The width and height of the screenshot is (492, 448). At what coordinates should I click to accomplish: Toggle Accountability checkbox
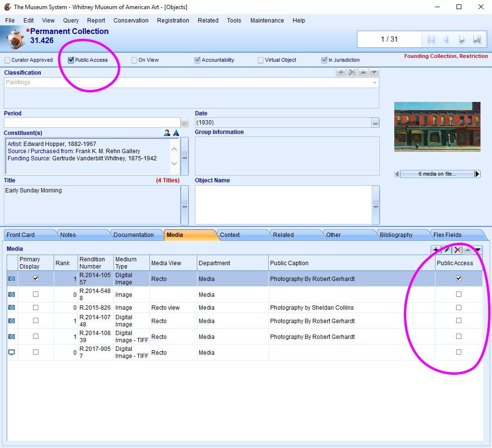coord(197,60)
